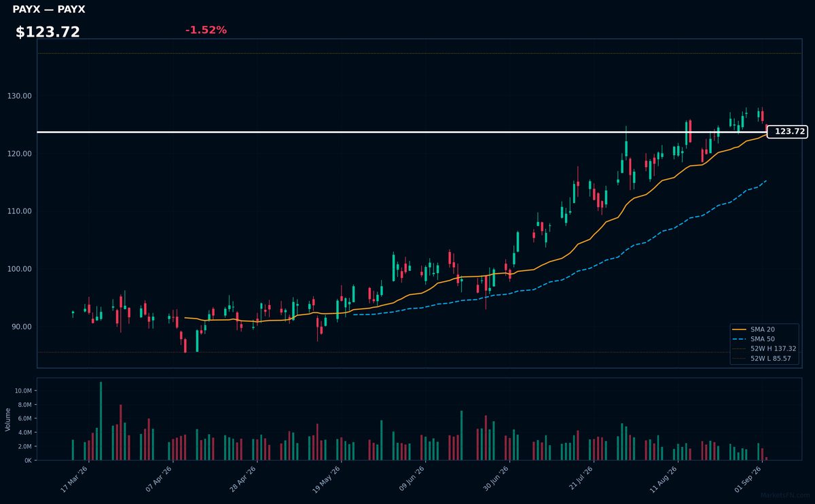This screenshot has width=815, height=504.
Task: Click the -1.52% change percentage
Action: [x=206, y=30]
